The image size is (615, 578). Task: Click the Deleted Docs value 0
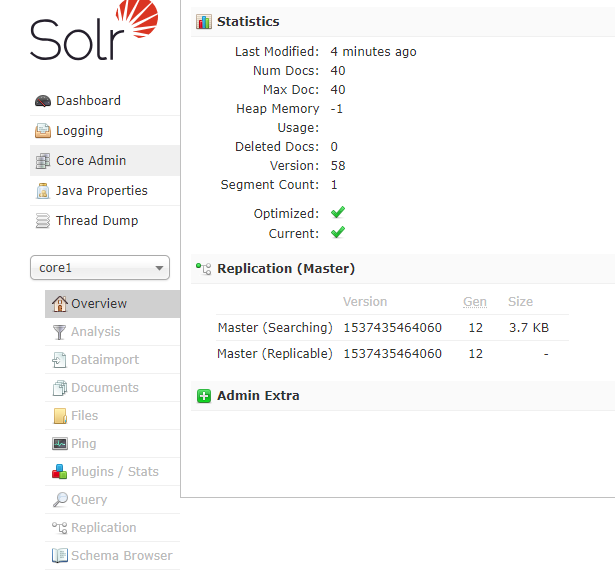pos(334,147)
